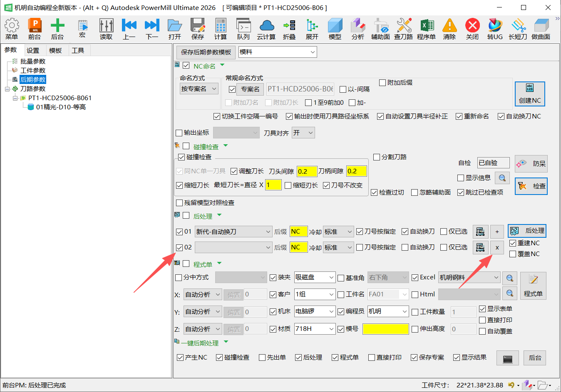Click the yellow NC suffix field in row 01

tap(298, 232)
